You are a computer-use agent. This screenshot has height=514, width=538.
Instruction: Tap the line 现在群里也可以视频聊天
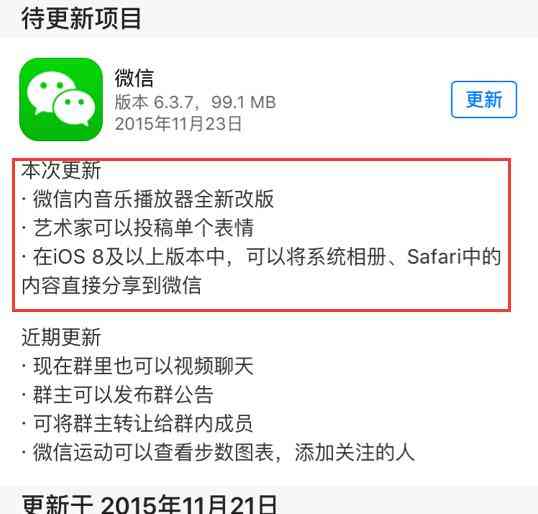coord(143,366)
